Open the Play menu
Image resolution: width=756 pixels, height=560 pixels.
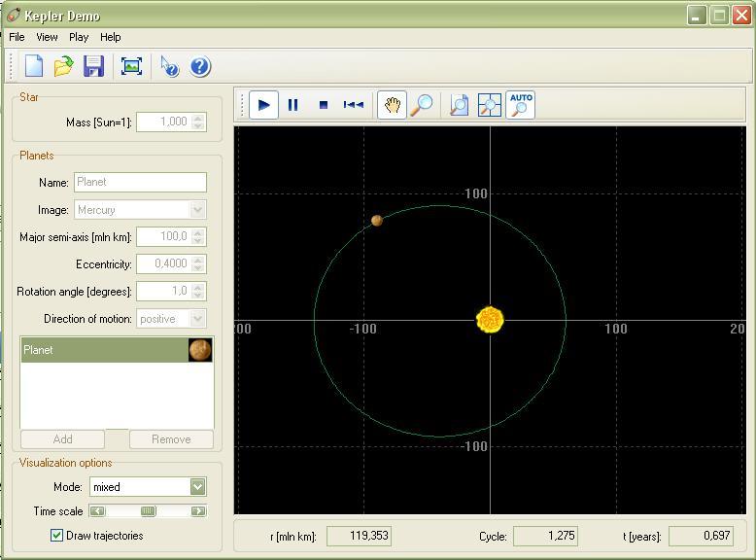[79, 37]
